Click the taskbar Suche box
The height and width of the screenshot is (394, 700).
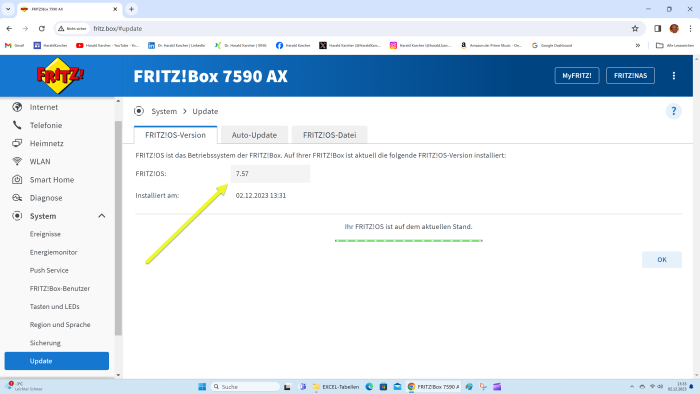pos(246,387)
